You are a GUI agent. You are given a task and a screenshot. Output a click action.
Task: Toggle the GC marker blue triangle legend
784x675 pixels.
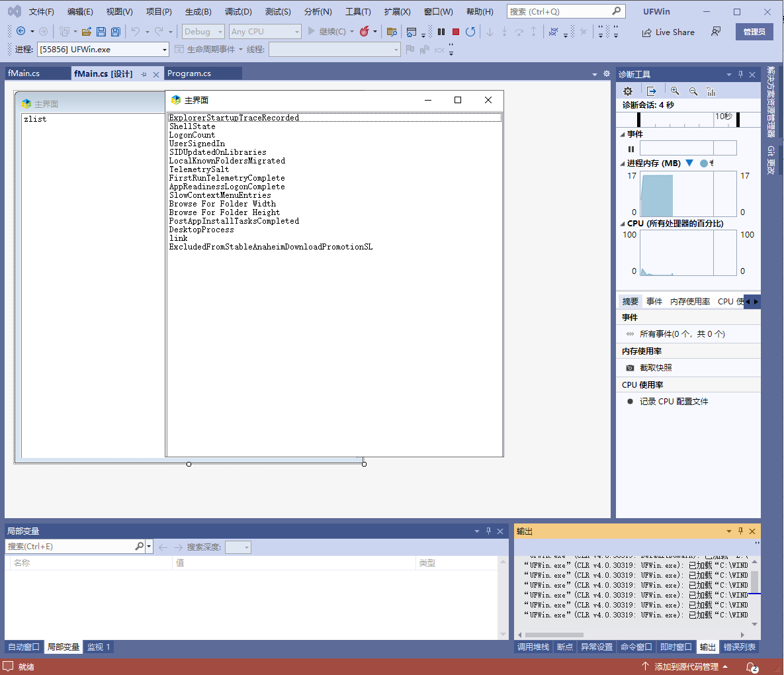point(689,163)
